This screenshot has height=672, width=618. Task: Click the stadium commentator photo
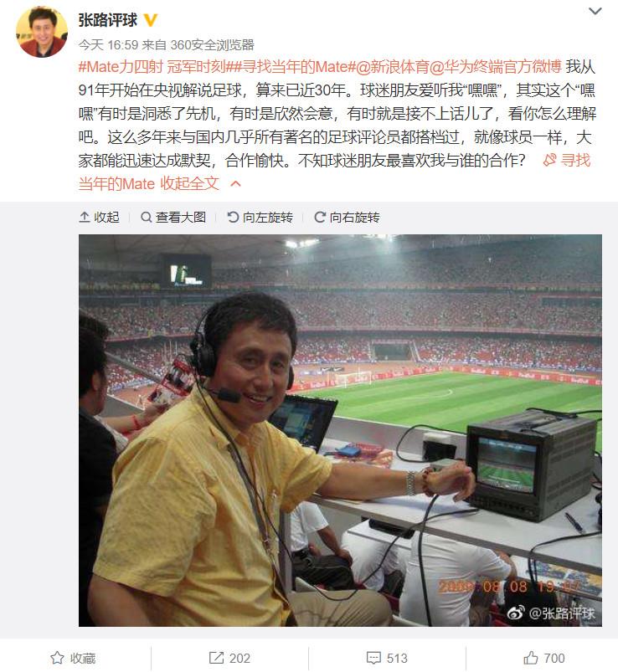point(340,430)
